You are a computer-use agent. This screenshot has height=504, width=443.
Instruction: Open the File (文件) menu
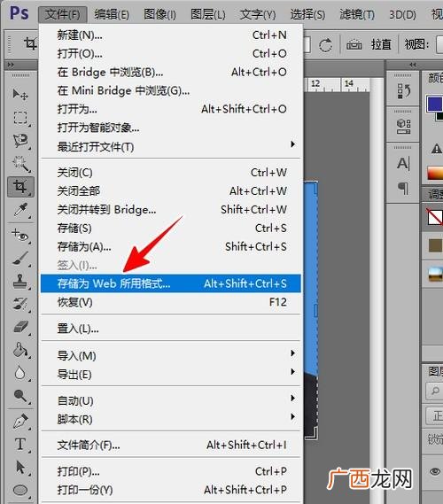[62, 14]
